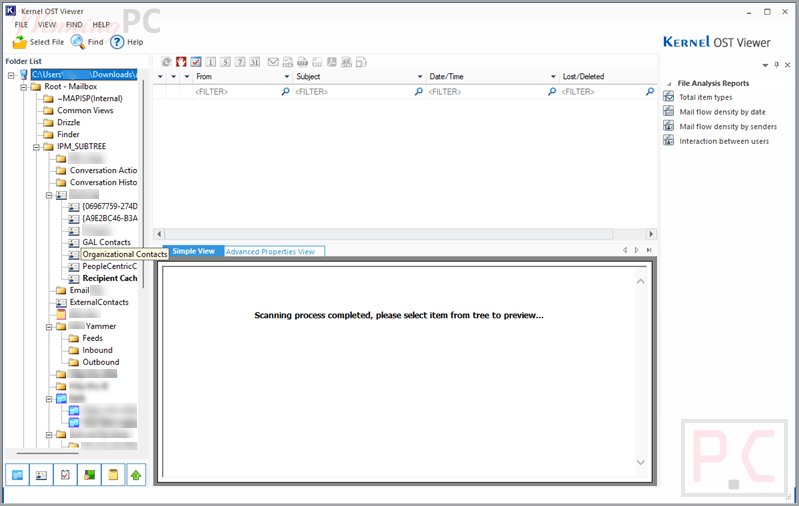Click the right panel pin icon
799x506 pixels.
(777, 65)
